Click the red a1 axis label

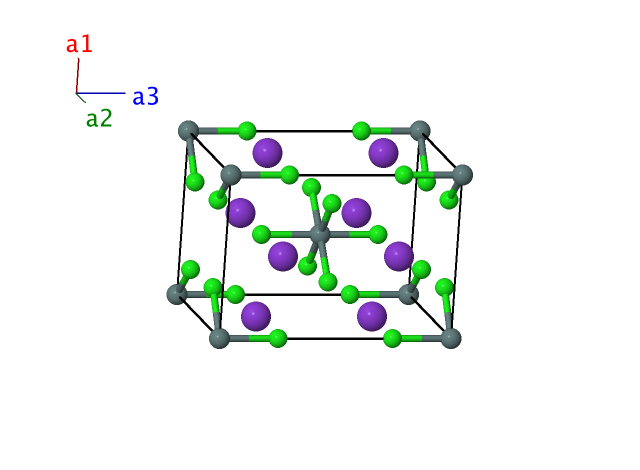click(80, 44)
